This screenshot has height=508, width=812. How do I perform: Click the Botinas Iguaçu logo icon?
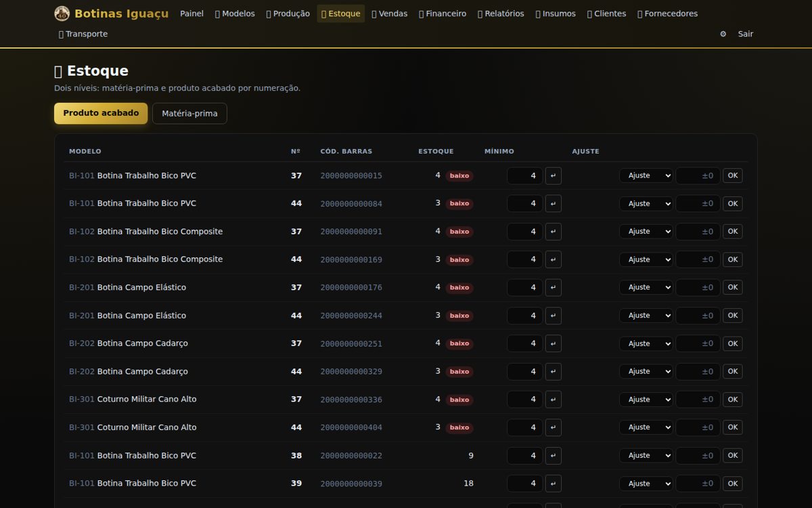[62, 14]
